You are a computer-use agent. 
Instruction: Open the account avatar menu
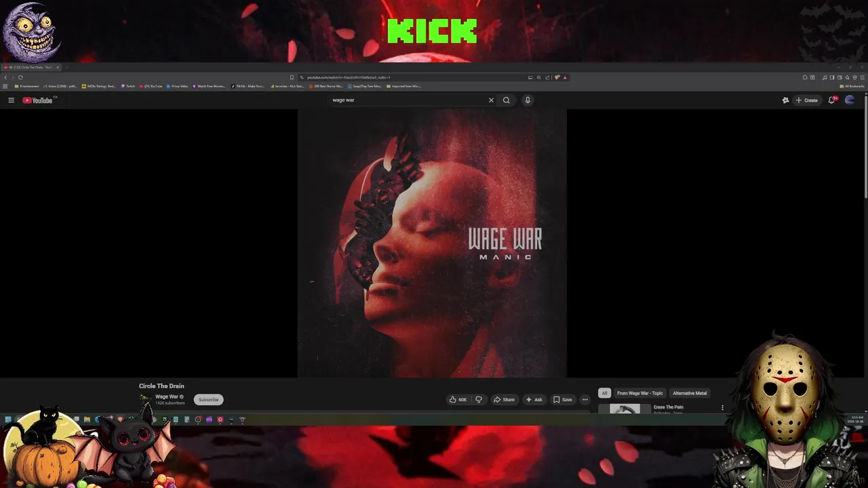pyautogui.click(x=850, y=100)
